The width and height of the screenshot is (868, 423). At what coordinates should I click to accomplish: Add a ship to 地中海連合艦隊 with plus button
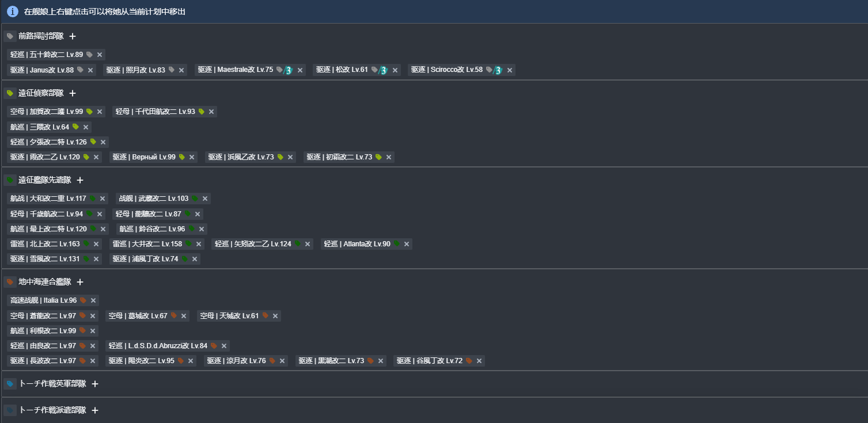click(x=80, y=281)
